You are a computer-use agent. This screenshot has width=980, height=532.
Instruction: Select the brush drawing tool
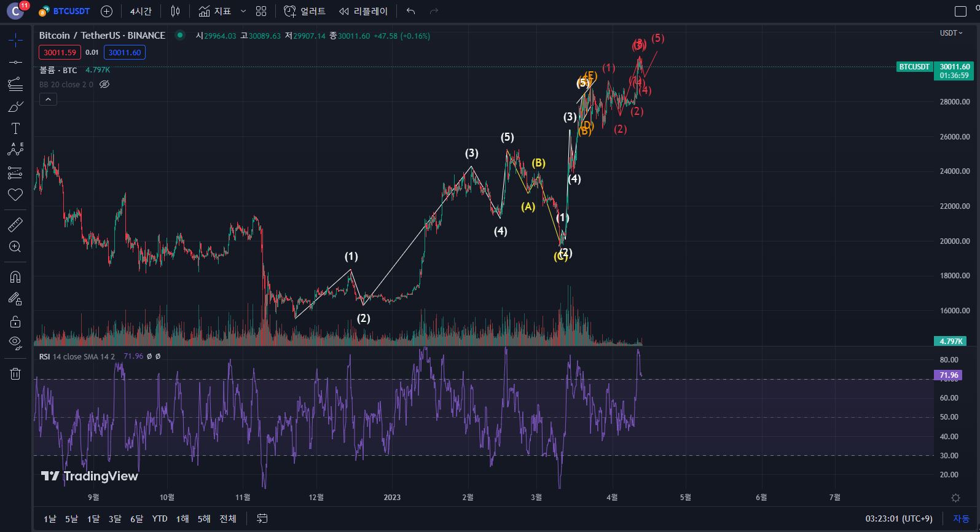click(x=15, y=106)
